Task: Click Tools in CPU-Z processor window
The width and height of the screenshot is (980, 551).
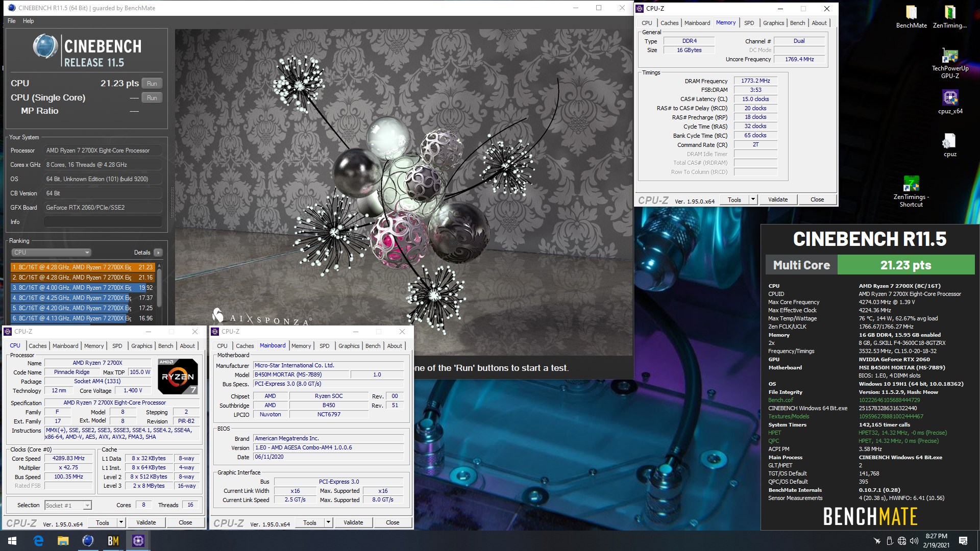Action: coord(103,522)
